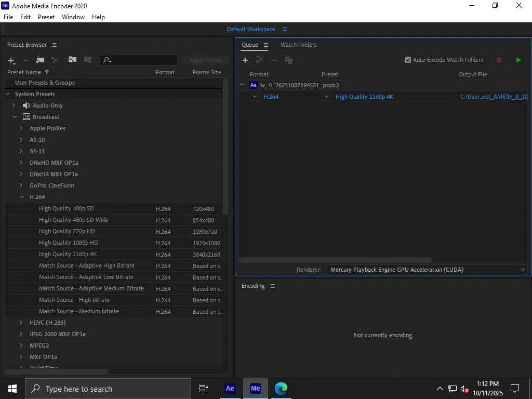Click the H.264 format link in the queue

[x=271, y=97]
